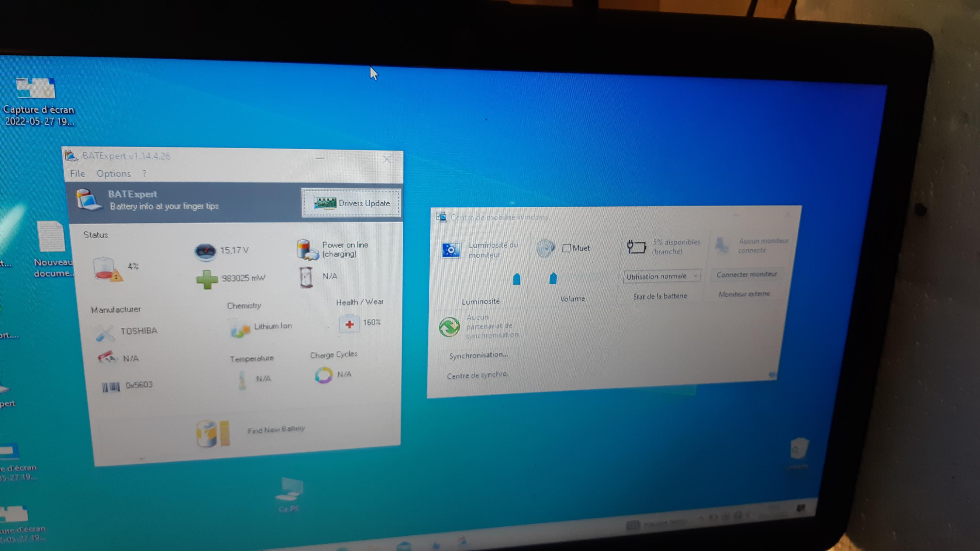Viewport: 980px width, 551px height.
Task: Click the monitor brightness icon
Action: (451, 250)
